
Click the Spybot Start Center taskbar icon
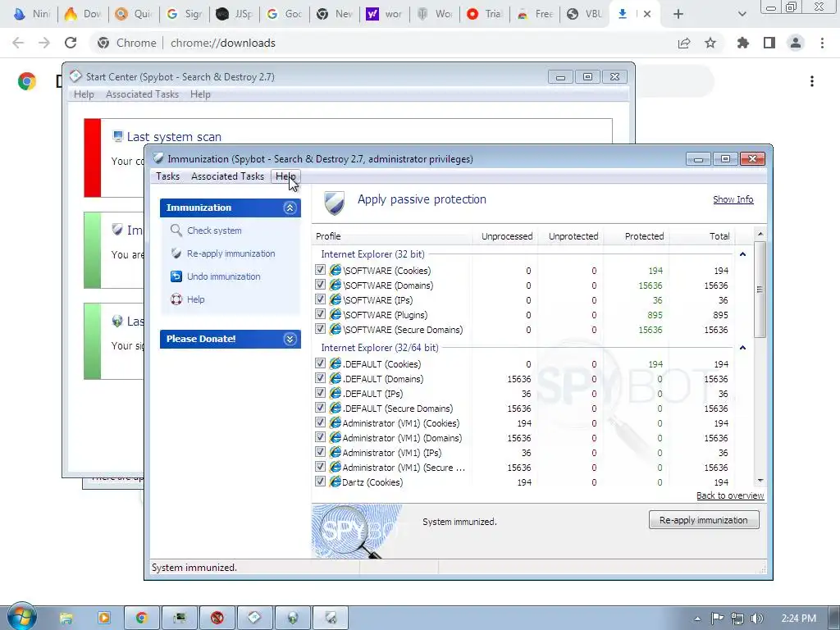pos(254,619)
